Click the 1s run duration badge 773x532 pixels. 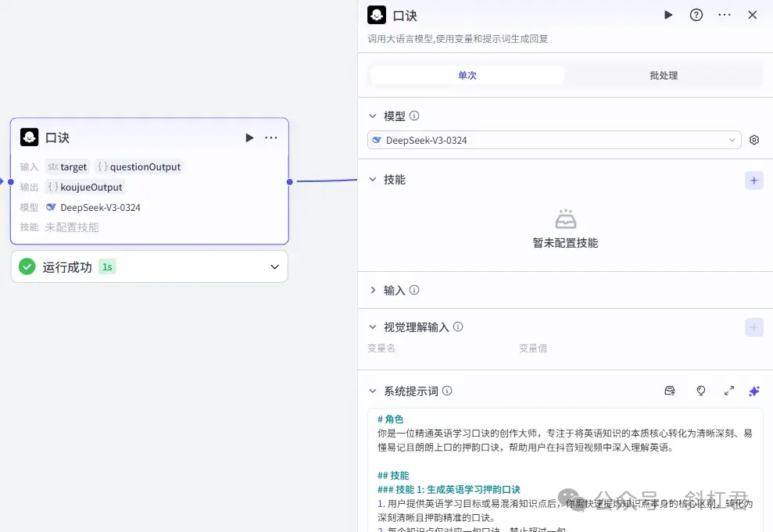tap(107, 266)
